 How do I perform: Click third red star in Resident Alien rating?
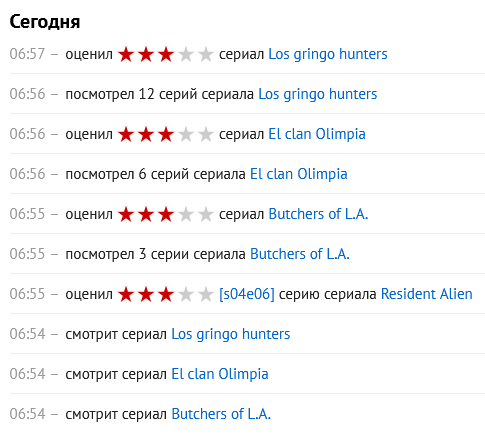[166, 294]
